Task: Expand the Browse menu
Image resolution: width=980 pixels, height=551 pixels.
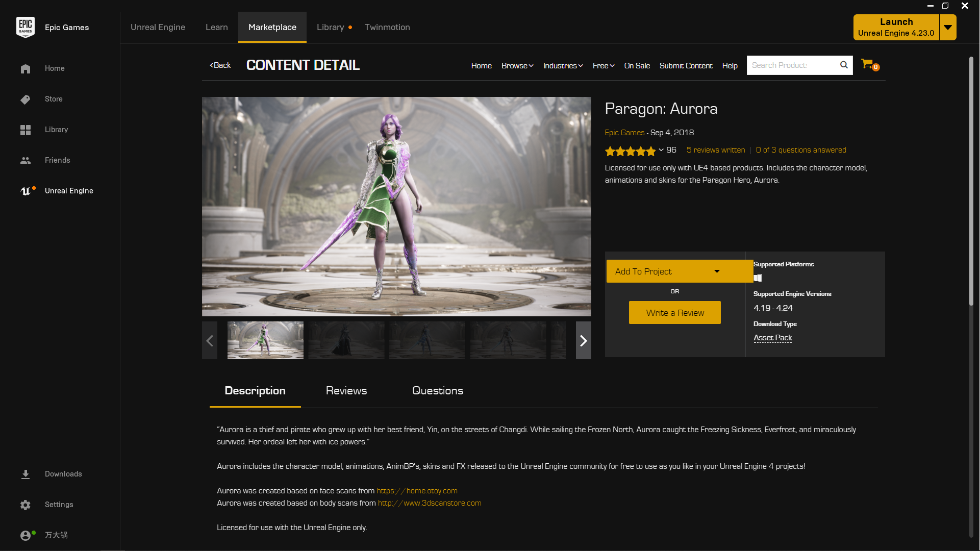Action: tap(517, 66)
